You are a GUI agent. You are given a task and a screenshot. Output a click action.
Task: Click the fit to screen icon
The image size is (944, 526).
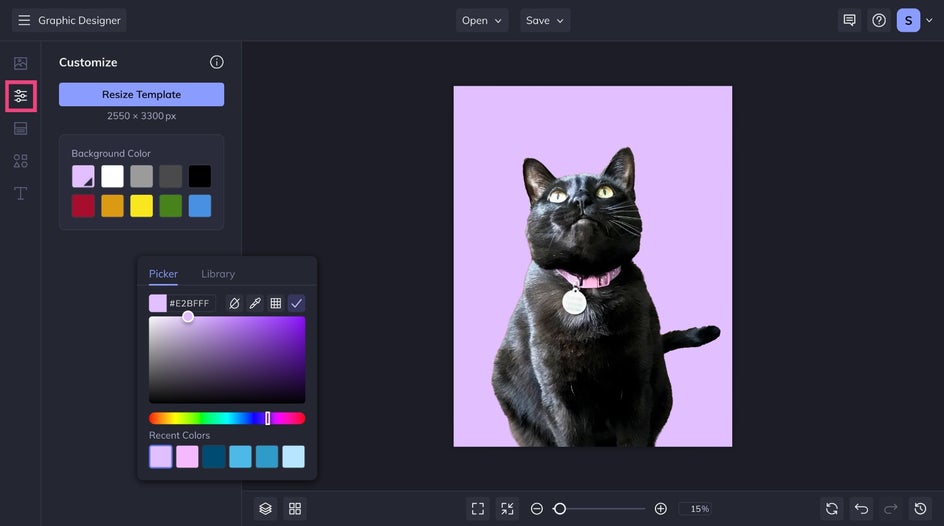click(478, 509)
